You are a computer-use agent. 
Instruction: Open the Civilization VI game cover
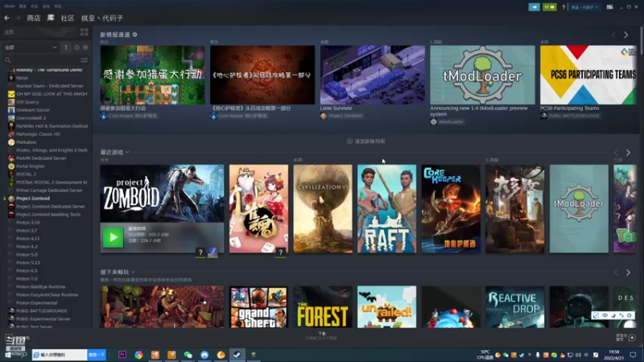(323, 209)
